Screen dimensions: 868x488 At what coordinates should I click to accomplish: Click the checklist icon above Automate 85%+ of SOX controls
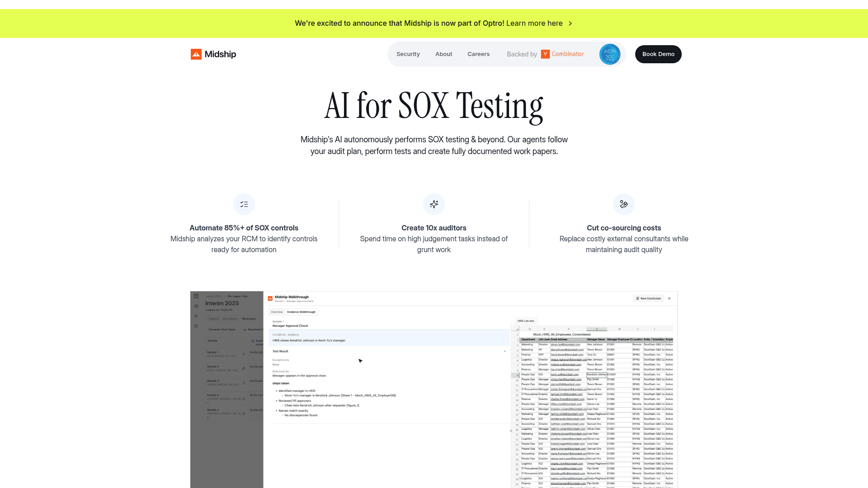point(244,205)
